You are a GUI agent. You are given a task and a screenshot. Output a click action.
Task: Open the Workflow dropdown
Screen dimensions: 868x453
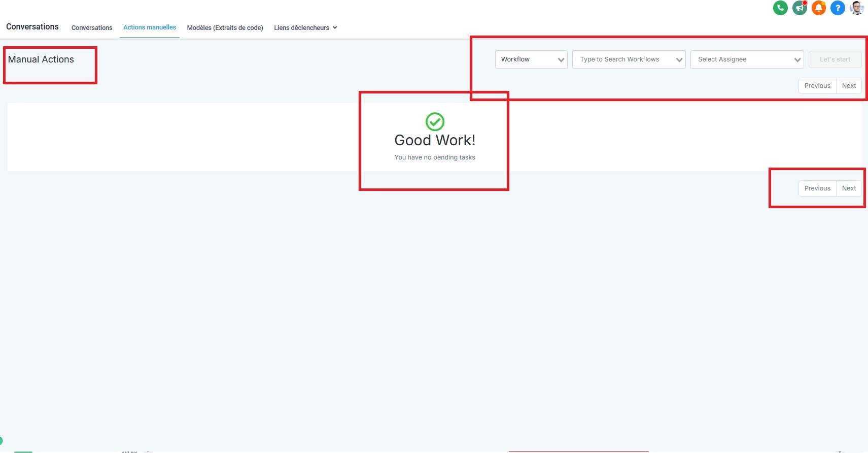(531, 59)
